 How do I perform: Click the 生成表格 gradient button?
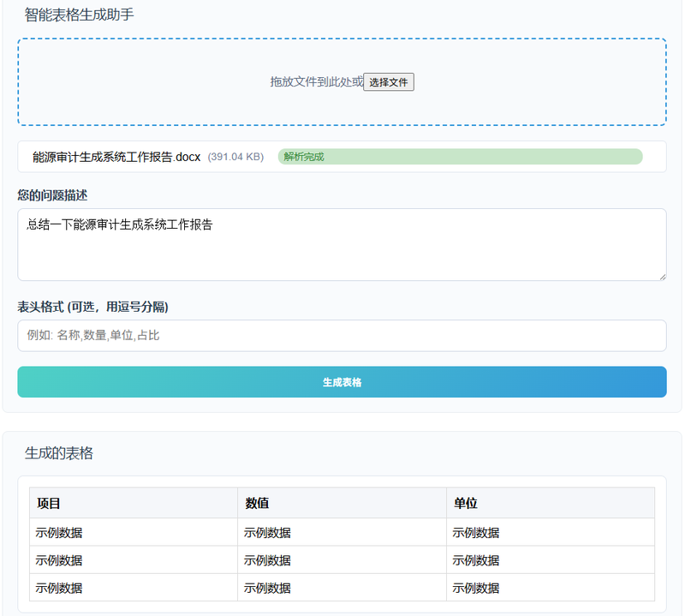point(342,382)
